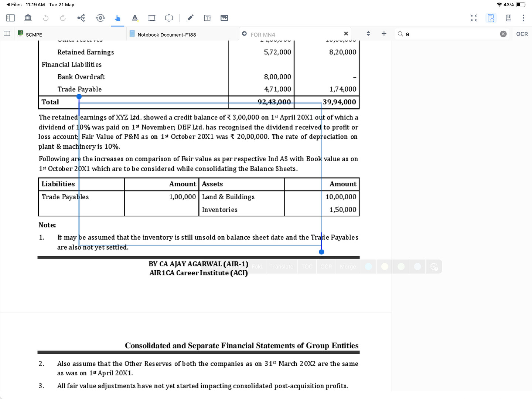Toggle the document search icon

point(491,18)
